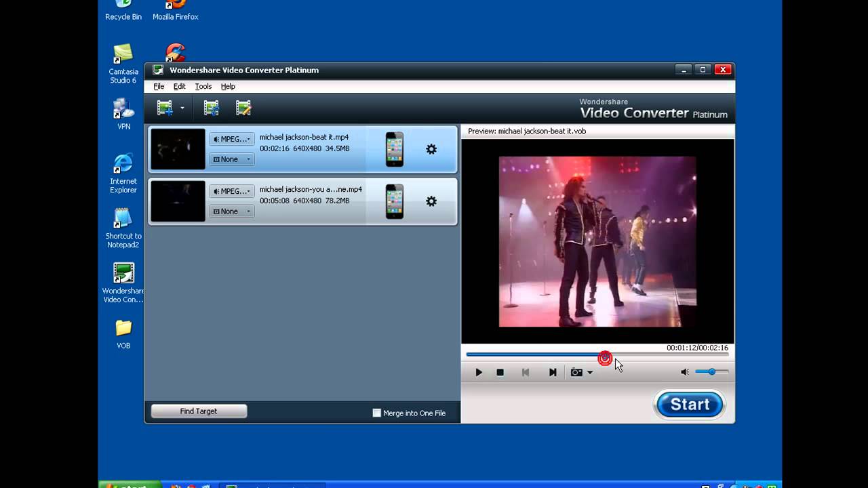Open the VOB desktop folder
The height and width of the screenshot is (488, 868).
pyautogui.click(x=123, y=334)
